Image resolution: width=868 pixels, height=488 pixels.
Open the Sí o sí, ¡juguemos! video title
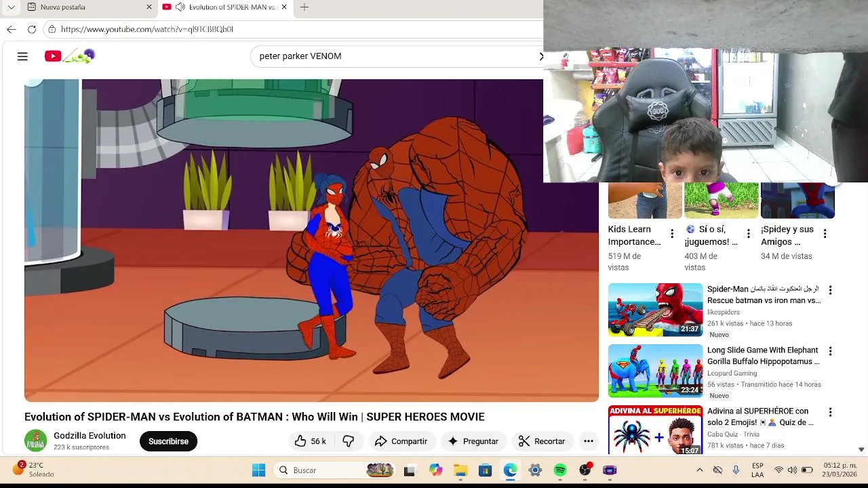[711, 236]
